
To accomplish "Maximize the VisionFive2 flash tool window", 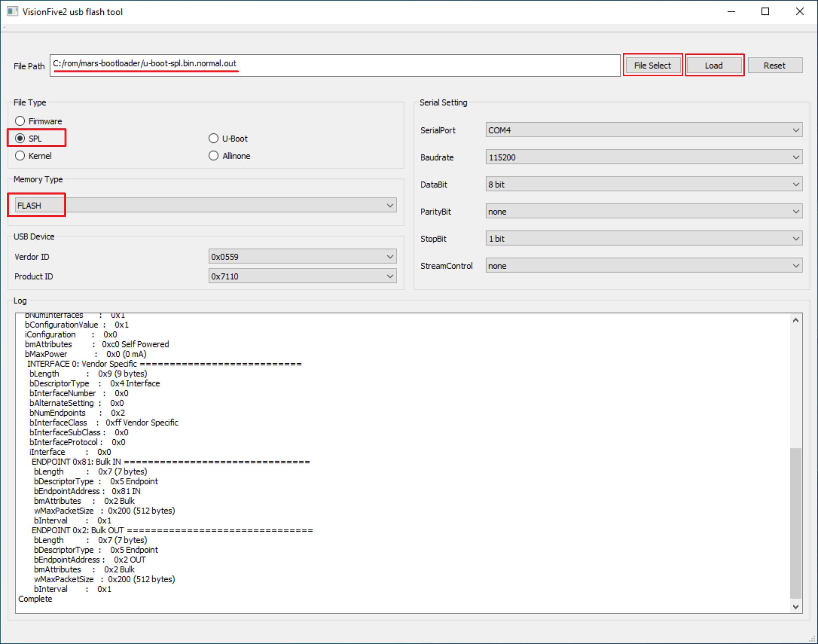I will point(765,12).
